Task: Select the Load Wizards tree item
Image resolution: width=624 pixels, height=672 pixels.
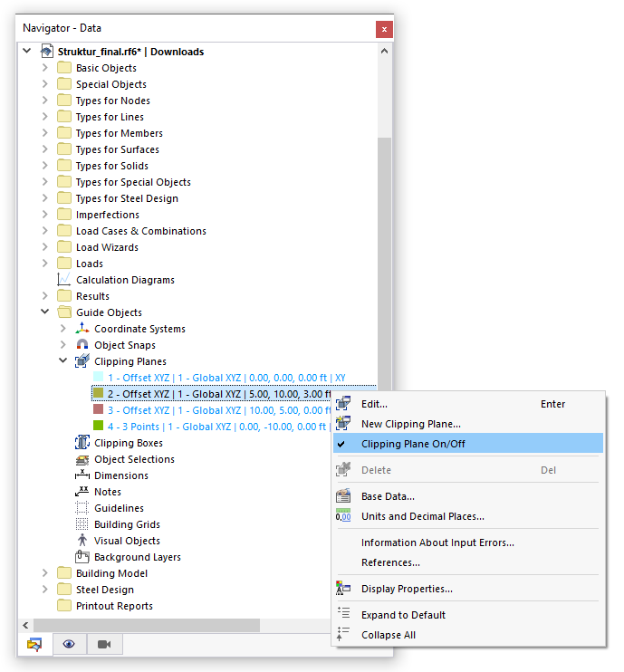Action: (x=107, y=247)
